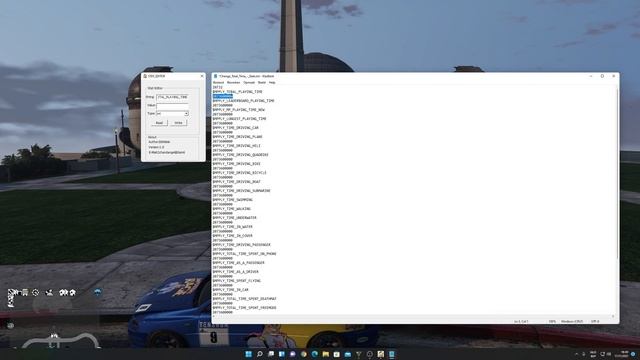Click the Write button in Stat Editor

(x=178, y=123)
